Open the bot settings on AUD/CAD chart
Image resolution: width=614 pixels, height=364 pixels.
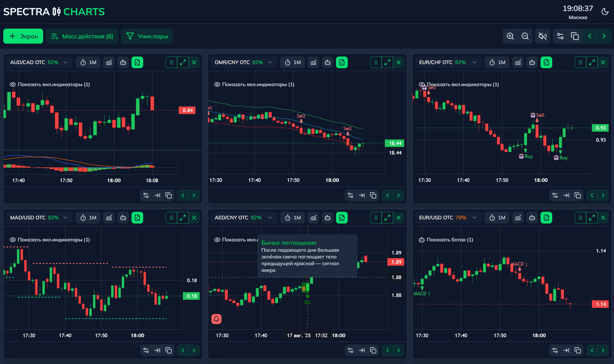point(123,62)
